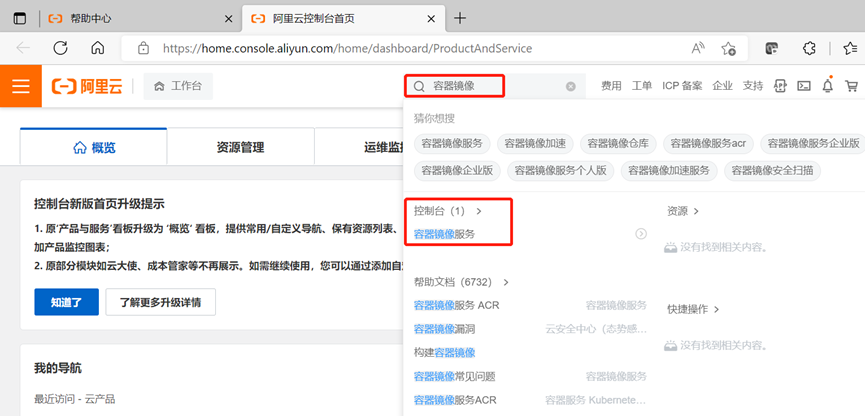The image size is (865, 416).
Task: Click the browser refresh icon
Action: tap(60, 48)
